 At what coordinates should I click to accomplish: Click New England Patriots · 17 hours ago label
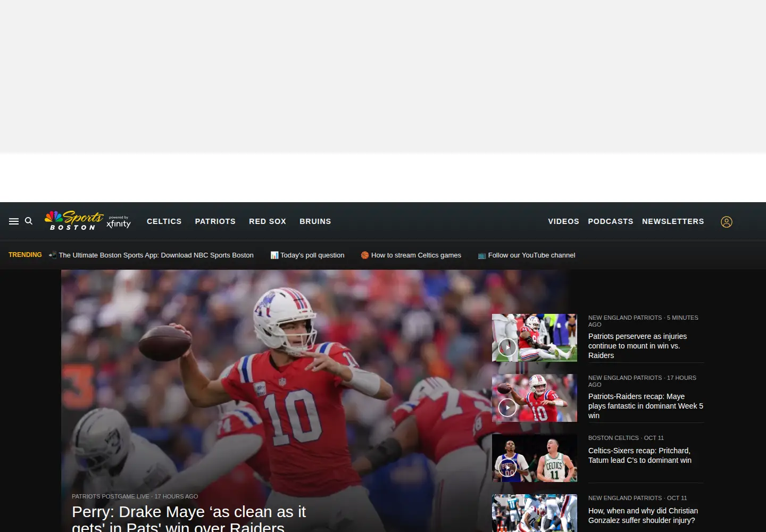point(642,381)
